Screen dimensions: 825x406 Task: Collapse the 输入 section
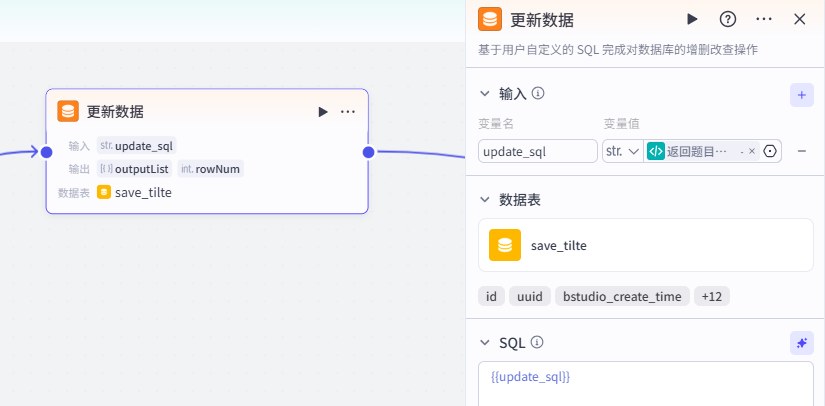485,94
